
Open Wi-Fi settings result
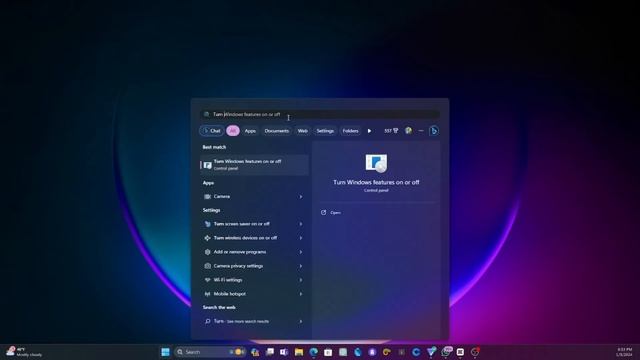pyautogui.click(x=249, y=280)
